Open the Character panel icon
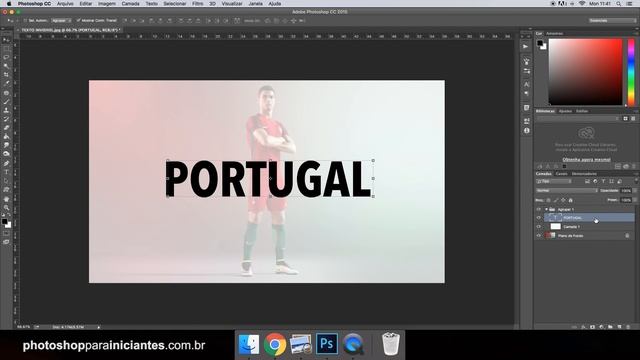Image resolution: width=640 pixels, height=360 pixels. (x=526, y=84)
